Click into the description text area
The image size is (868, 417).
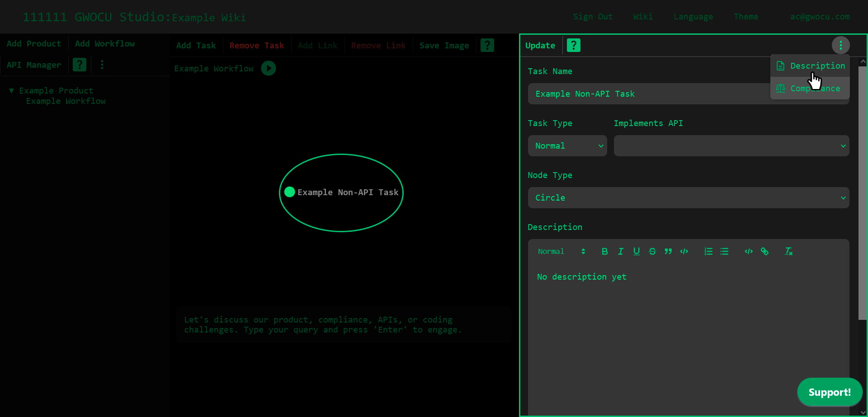[689, 340]
